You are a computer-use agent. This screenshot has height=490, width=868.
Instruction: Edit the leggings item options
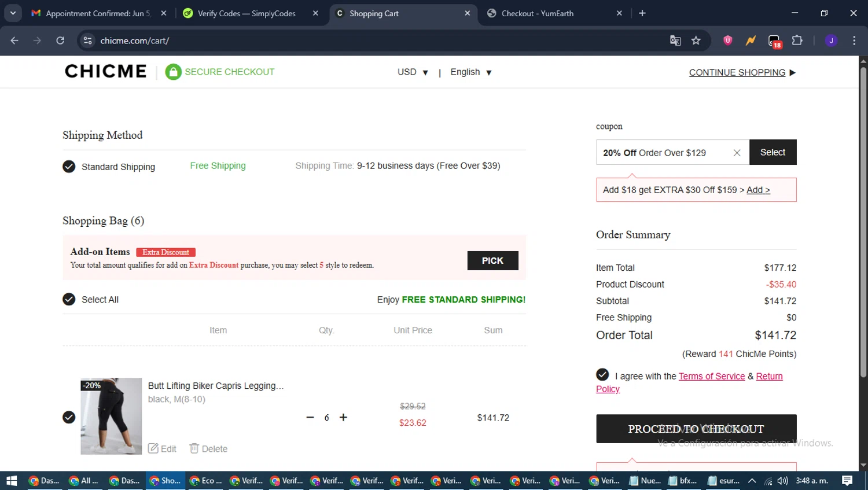click(162, 448)
